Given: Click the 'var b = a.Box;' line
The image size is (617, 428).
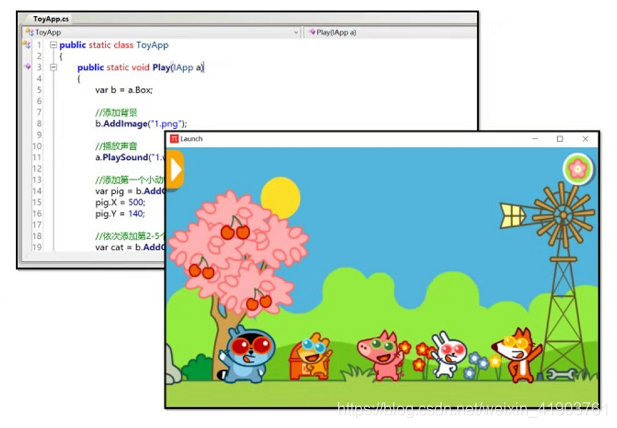Looking at the screenshot, I should click(124, 90).
